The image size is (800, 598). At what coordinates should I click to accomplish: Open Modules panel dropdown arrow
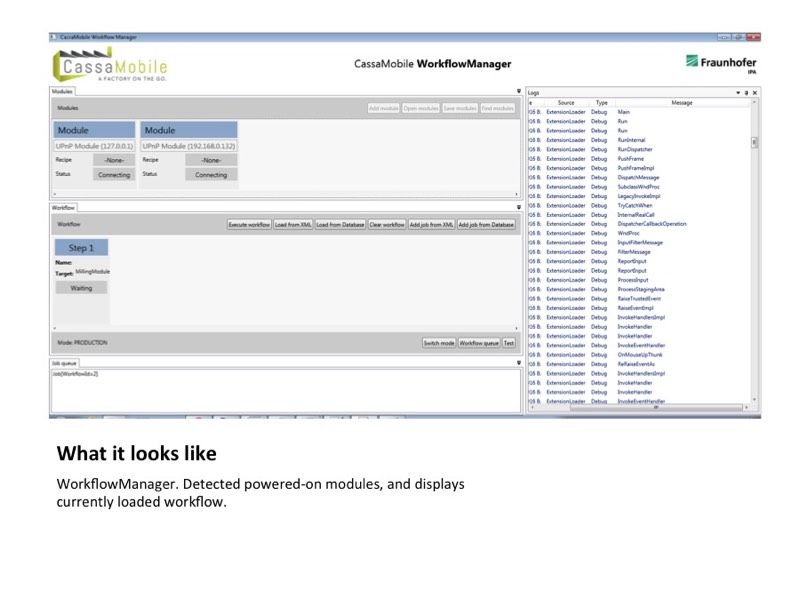point(519,91)
